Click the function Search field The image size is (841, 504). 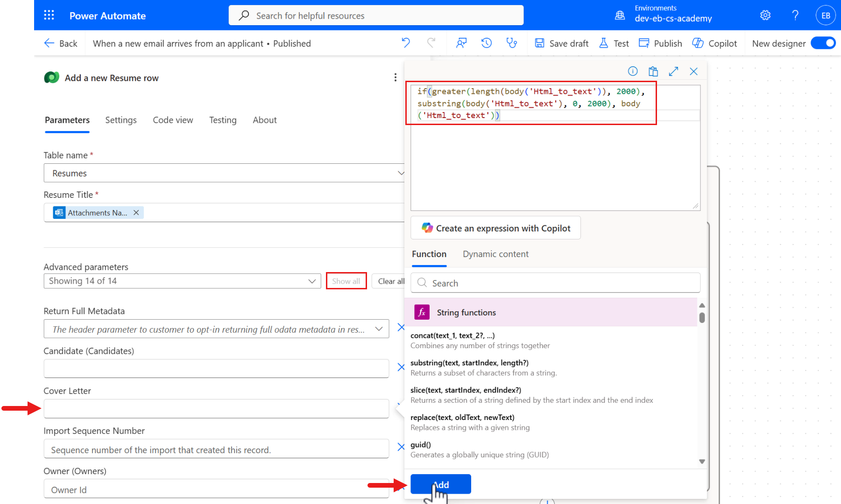click(x=555, y=283)
